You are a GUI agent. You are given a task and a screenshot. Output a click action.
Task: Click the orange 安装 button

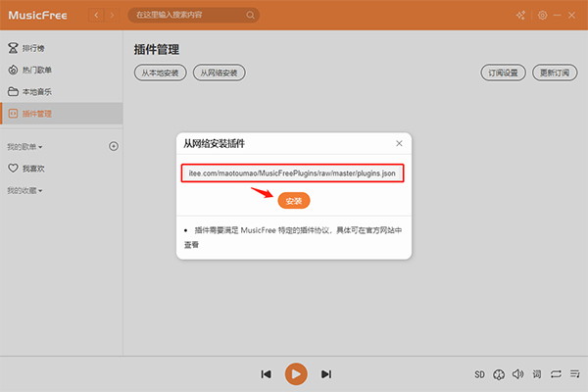click(x=294, y=201)
